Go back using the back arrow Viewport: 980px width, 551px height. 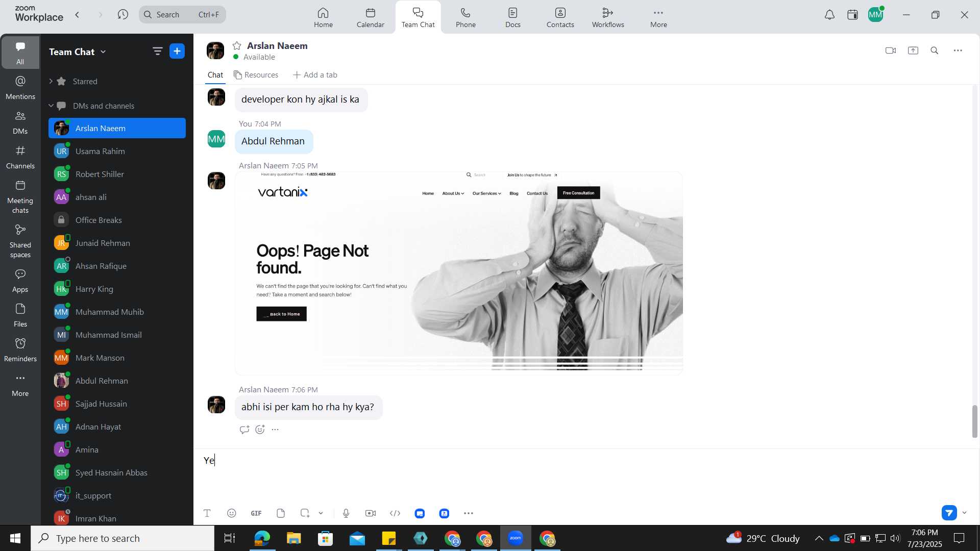tap(77, 15)
